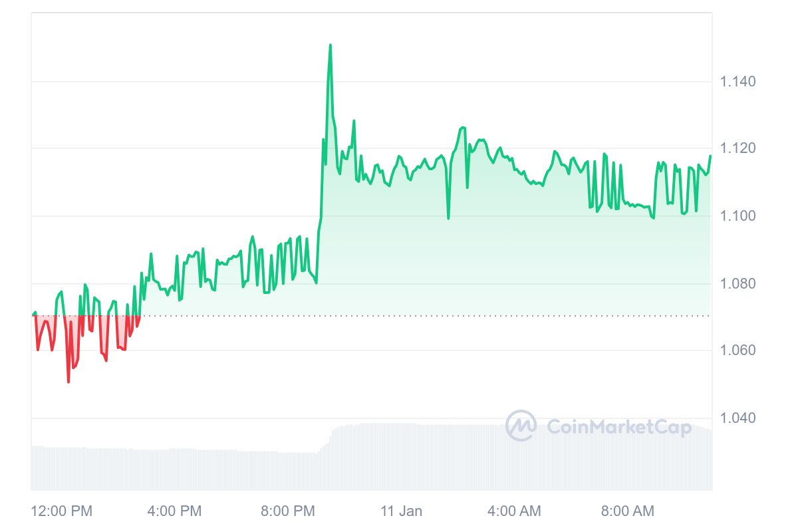Click the CoinMarketCap logo icon

tap(521, 426)
